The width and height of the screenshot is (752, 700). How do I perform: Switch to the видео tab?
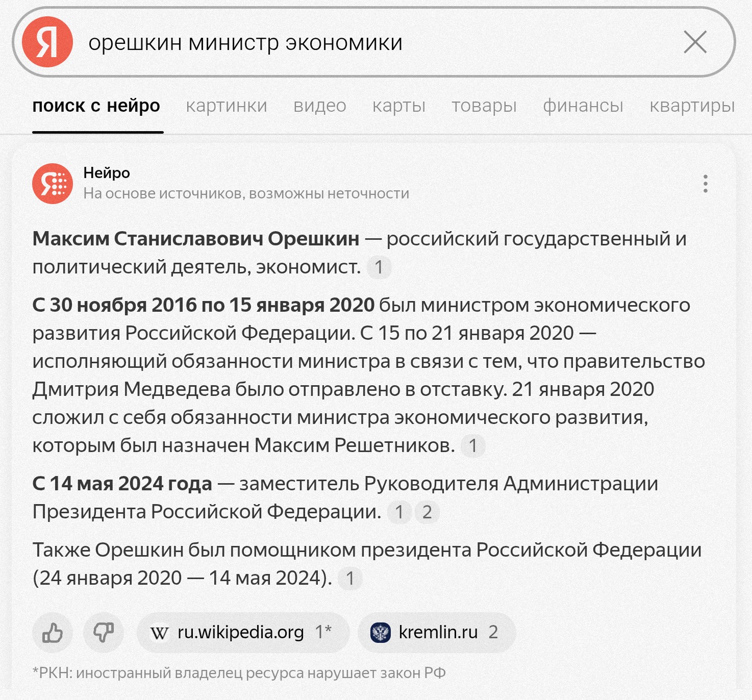pos(320,106)
